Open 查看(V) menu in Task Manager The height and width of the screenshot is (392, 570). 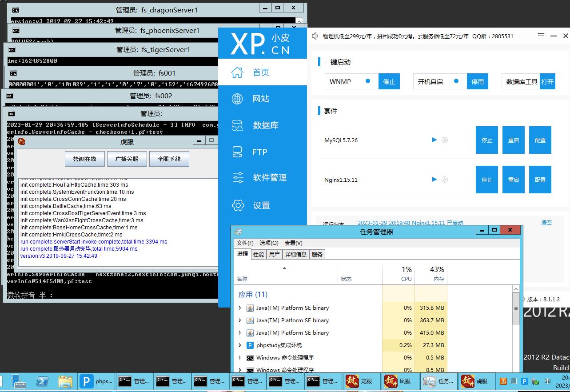[294, 243]
